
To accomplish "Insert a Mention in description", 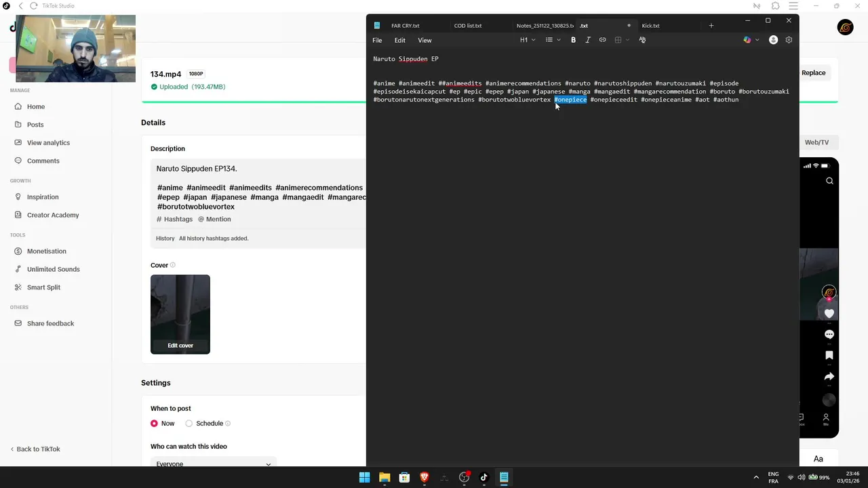I will (x=214, y=220).
